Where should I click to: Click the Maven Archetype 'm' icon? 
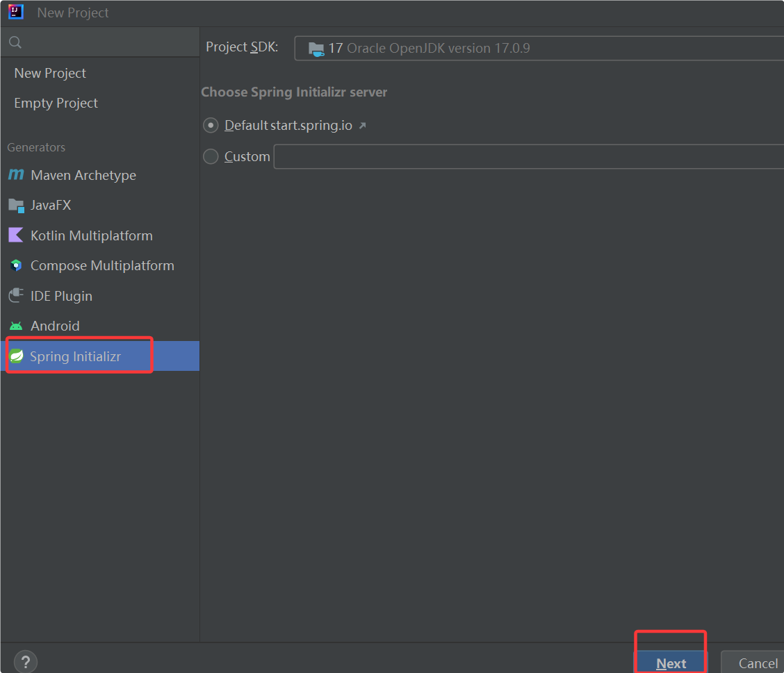[x=16, y=174]
